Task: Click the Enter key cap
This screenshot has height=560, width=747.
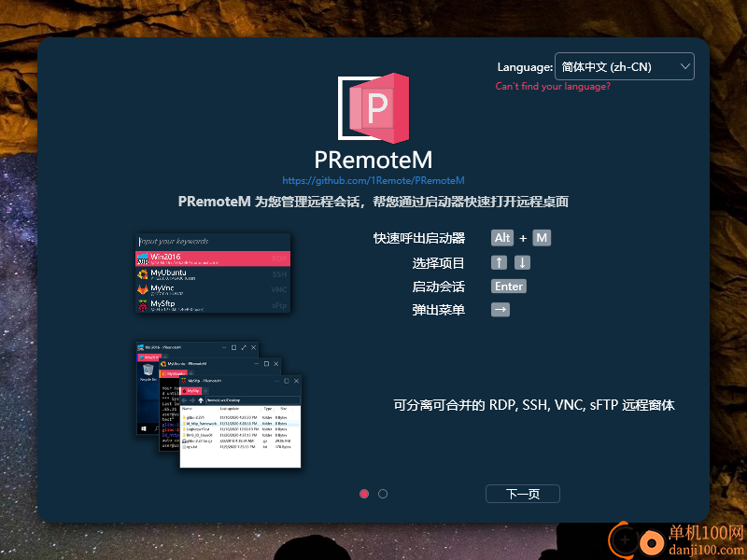Action: pyautogui.click(x=509, y=287)
